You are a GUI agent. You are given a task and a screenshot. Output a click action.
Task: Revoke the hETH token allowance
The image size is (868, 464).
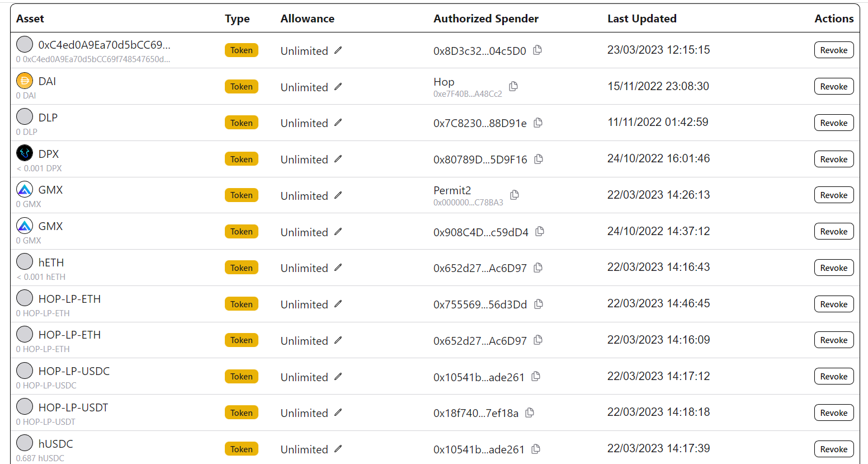click(833, 268)
